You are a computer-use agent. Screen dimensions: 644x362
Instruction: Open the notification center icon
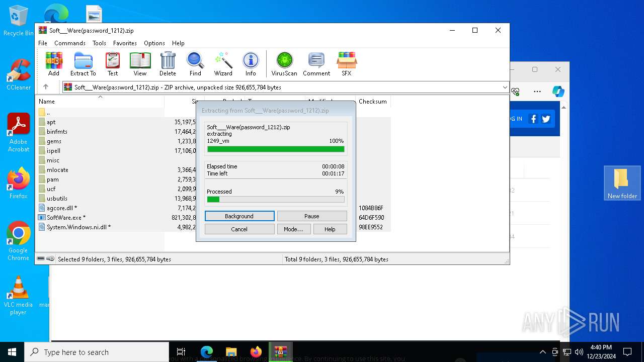(x=627, y=352)
